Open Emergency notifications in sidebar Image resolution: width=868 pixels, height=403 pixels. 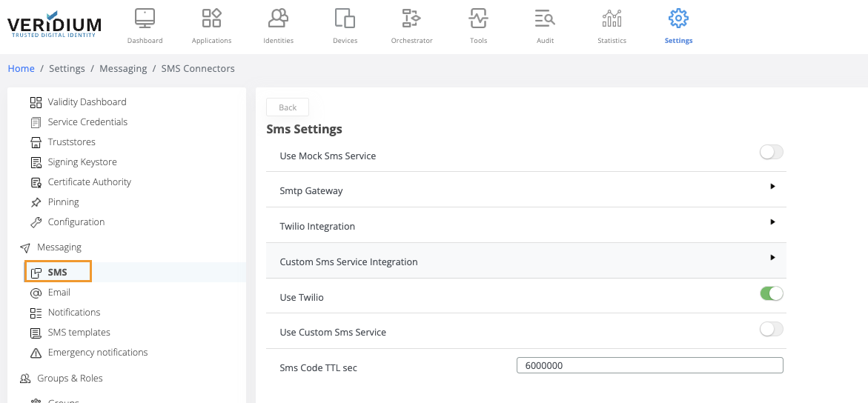97,353
